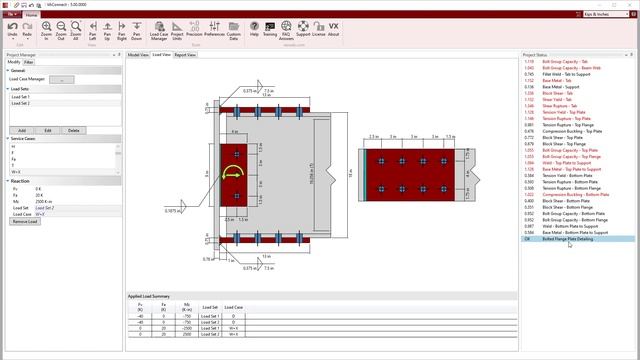Click the Zoom All icon
Image resolution: width=640 pixels, height=360 pixels.
76,27
